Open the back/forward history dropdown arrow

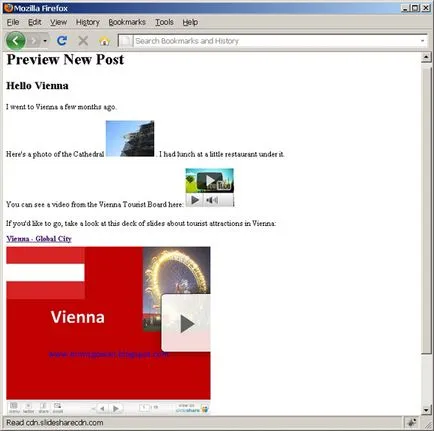pos(45,41)
